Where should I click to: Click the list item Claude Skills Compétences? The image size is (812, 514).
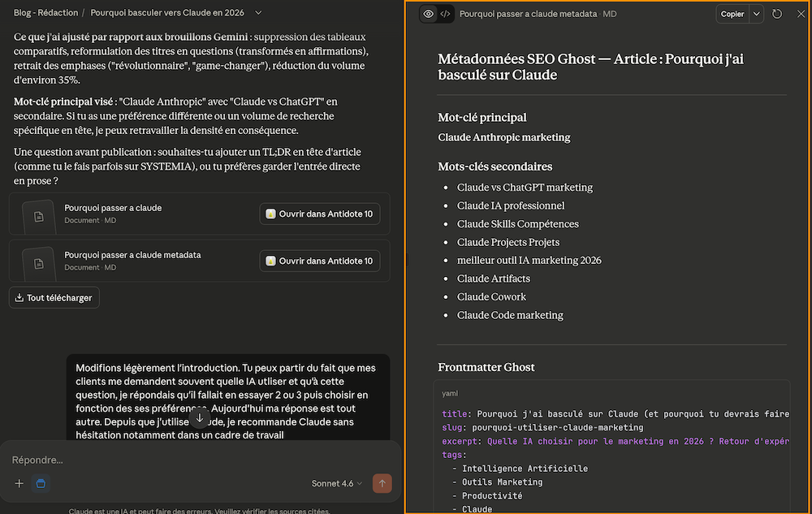(x=518, y=223)
